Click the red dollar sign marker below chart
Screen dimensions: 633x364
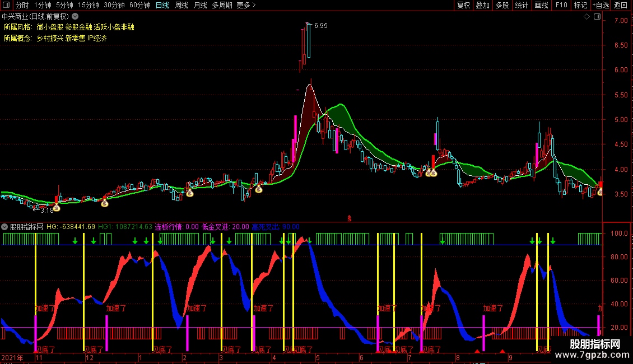coord(350,218)
